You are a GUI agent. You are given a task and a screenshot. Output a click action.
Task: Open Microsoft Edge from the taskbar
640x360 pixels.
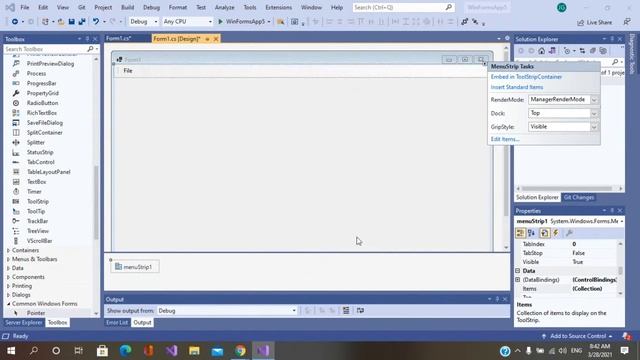[x=125, y=351]
